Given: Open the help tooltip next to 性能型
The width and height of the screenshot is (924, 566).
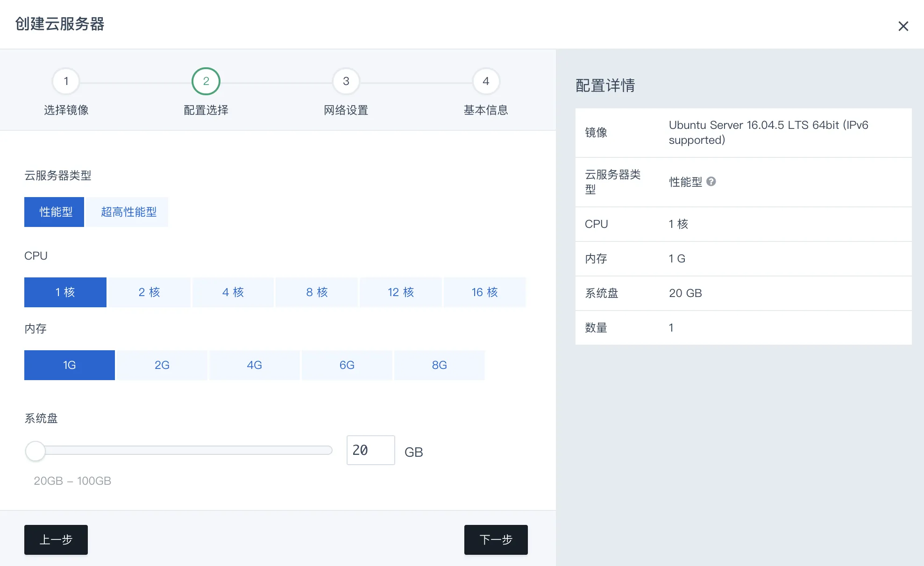Looking at the screenshot, I should [x=712, y=182].
